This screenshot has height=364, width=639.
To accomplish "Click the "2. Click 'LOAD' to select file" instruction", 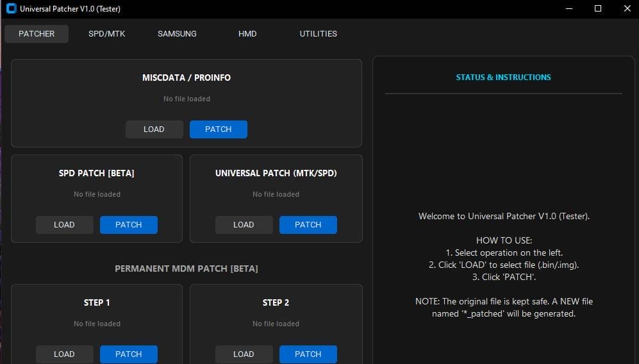I will point(504,265).
